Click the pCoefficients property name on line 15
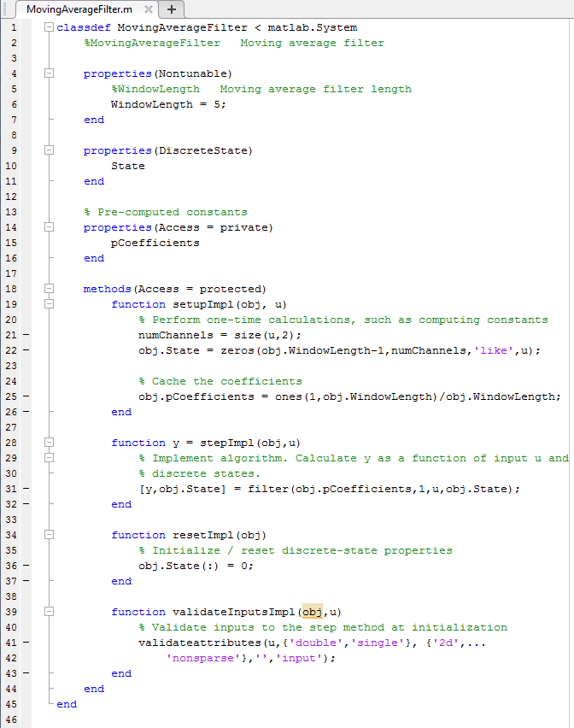The image size is (574, 728). (155, 243)
